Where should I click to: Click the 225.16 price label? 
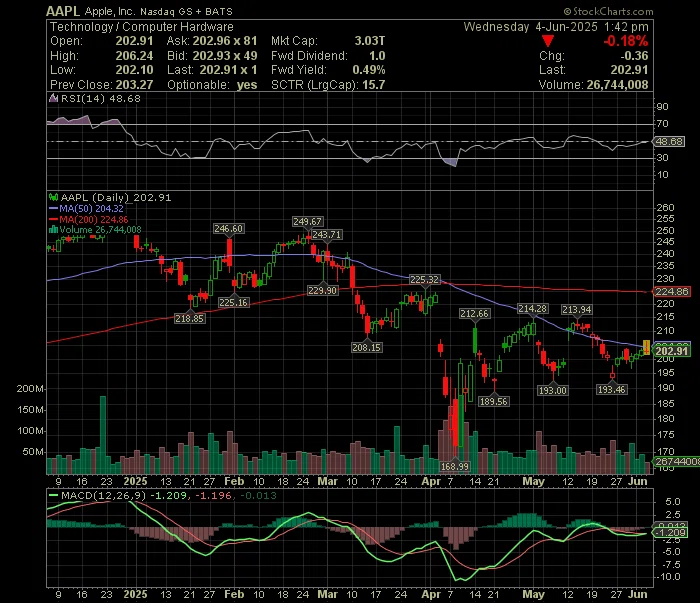point(233,302)
